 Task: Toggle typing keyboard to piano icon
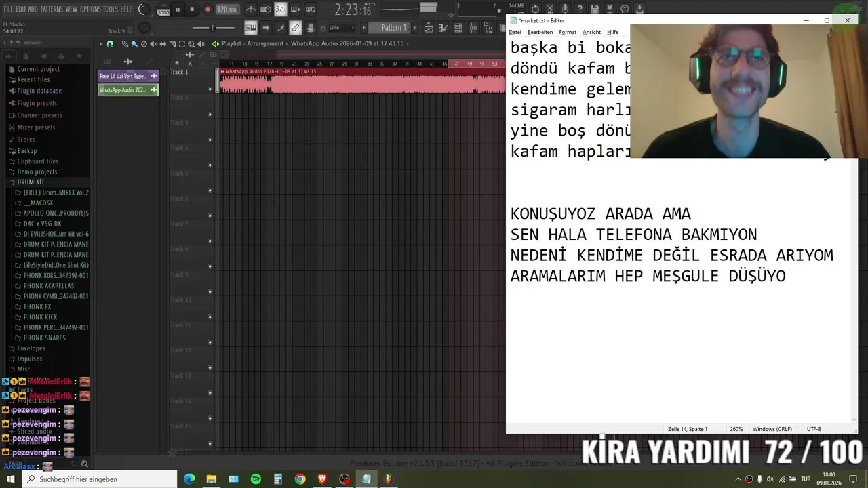pyautogui.click(x=250, y=28)
